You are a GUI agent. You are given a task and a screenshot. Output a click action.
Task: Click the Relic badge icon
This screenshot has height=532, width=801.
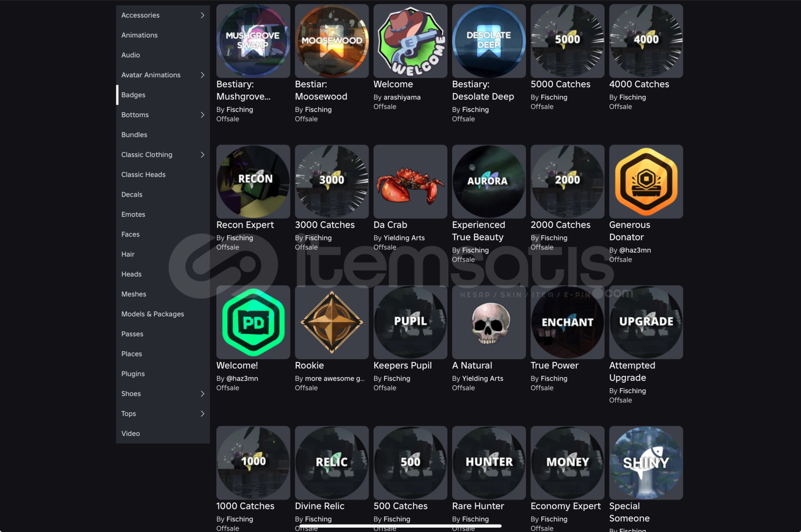click(x=332, y=463)
